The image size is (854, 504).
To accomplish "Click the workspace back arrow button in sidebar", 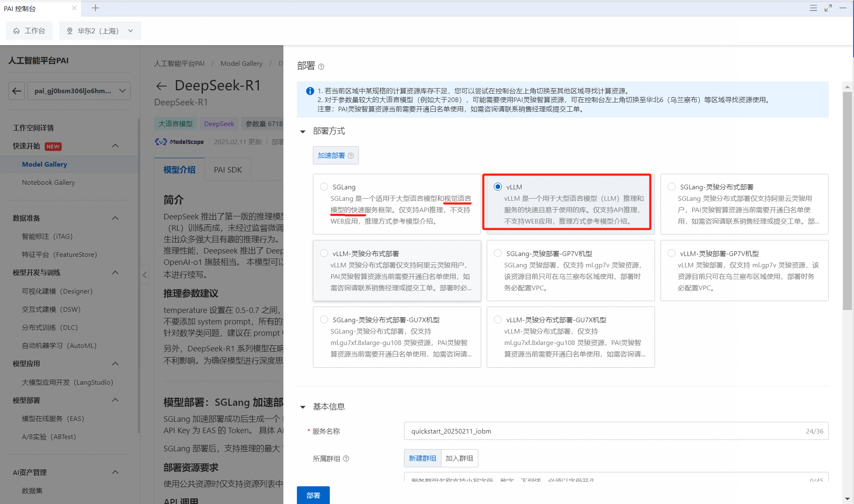I will 17,91.
